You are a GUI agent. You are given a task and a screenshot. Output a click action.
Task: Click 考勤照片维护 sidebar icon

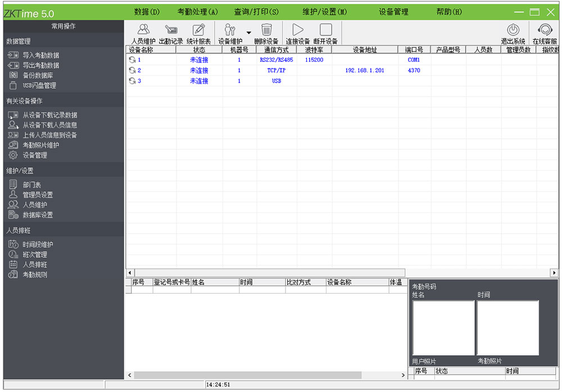point(13,145)
